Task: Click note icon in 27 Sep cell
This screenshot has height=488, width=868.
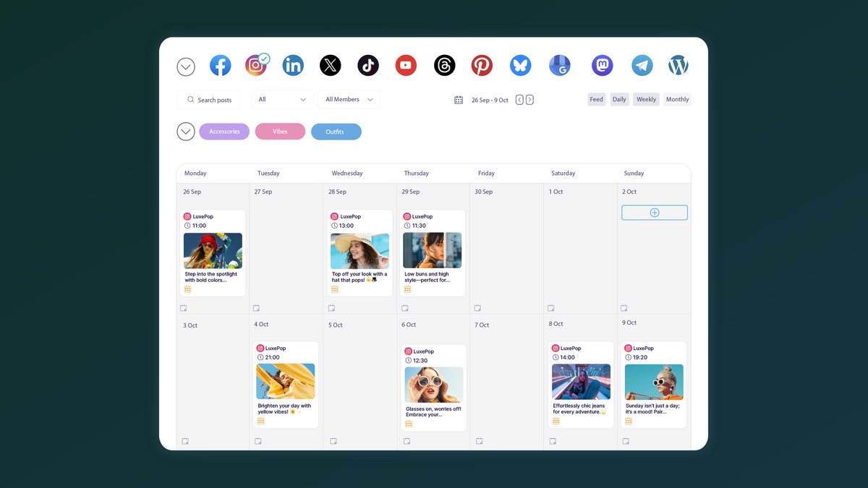Action: coord(256,308)
